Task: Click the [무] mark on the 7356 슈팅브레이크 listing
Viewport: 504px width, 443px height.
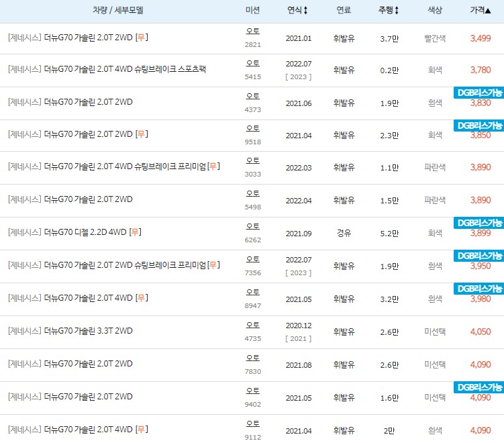Action: pos(213,265)
